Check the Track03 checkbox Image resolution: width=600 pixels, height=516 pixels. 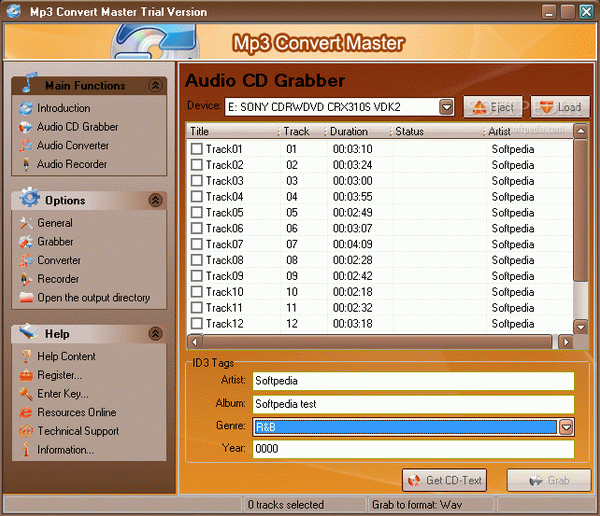click(x=197, y=181)
